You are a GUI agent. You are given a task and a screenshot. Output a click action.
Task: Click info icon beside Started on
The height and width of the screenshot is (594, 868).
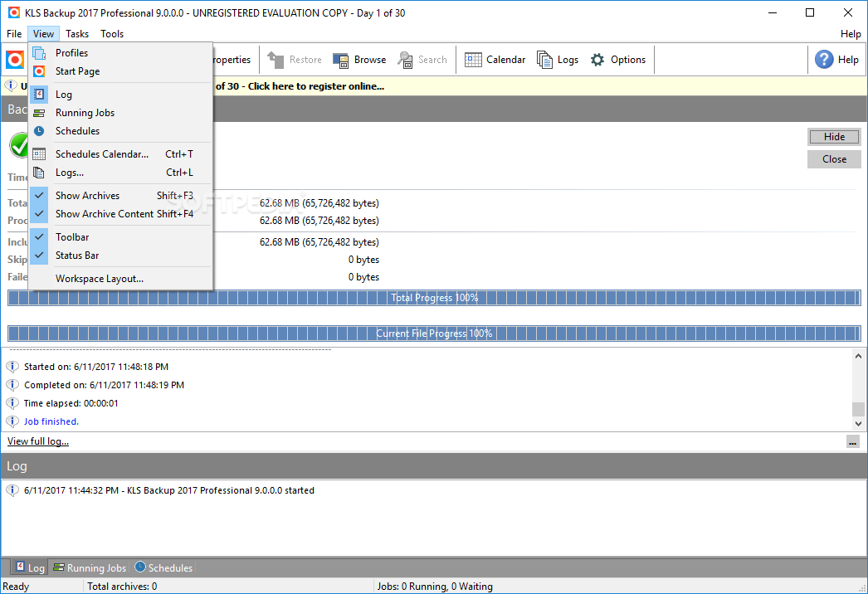[12, 367]
